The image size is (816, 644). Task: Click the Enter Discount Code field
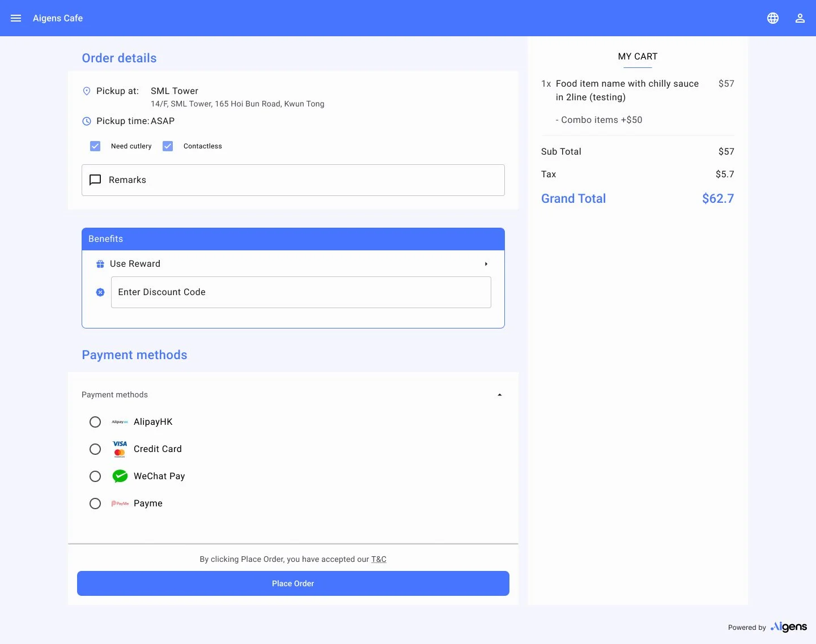[x=301, y=292]
